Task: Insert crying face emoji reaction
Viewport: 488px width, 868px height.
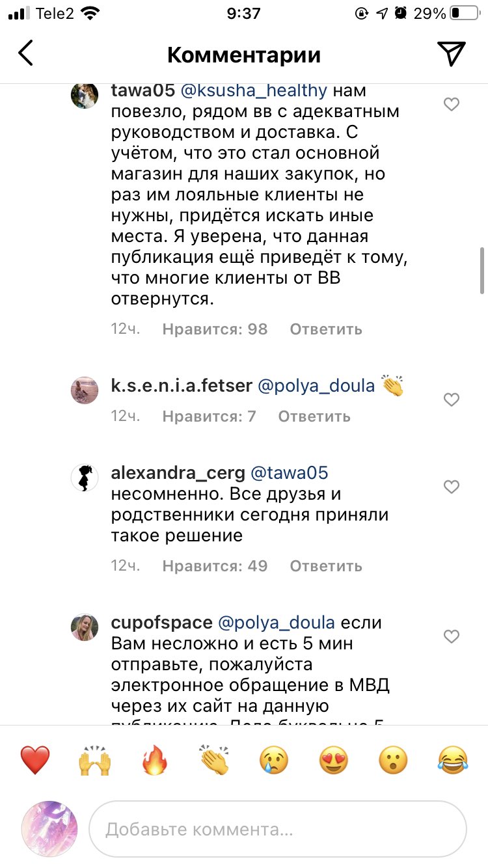Action: coord(274,759)
